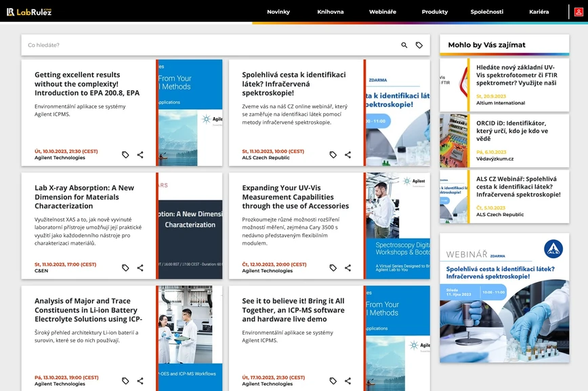Viewport: 588px width, 391px height.
Task: Open the Knihovna menu
Action: tap(331, 12)
